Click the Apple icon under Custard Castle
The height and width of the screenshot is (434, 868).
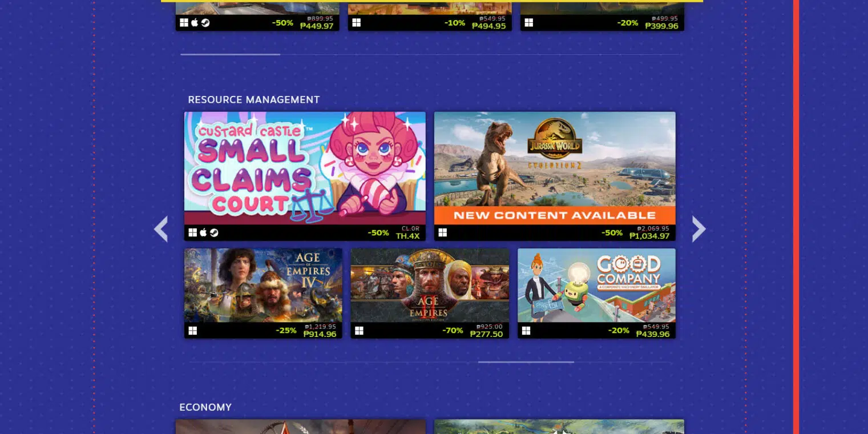pyautogui.click(x=203, y=233)
